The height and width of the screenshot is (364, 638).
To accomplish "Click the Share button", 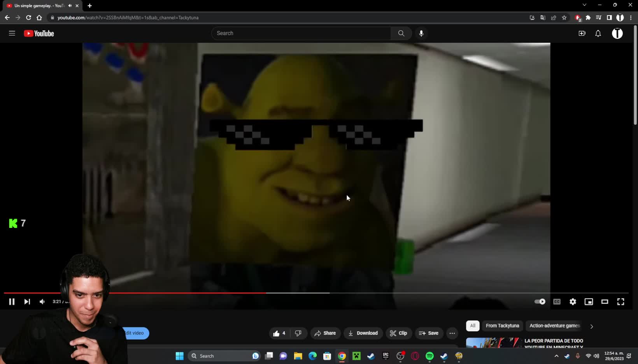I will tap(325, 333).
